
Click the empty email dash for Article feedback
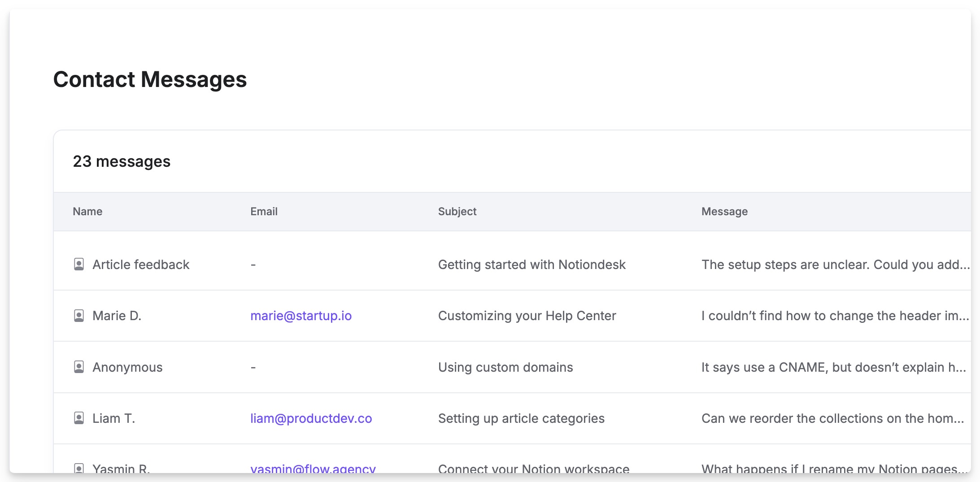[x=253, y=265]
